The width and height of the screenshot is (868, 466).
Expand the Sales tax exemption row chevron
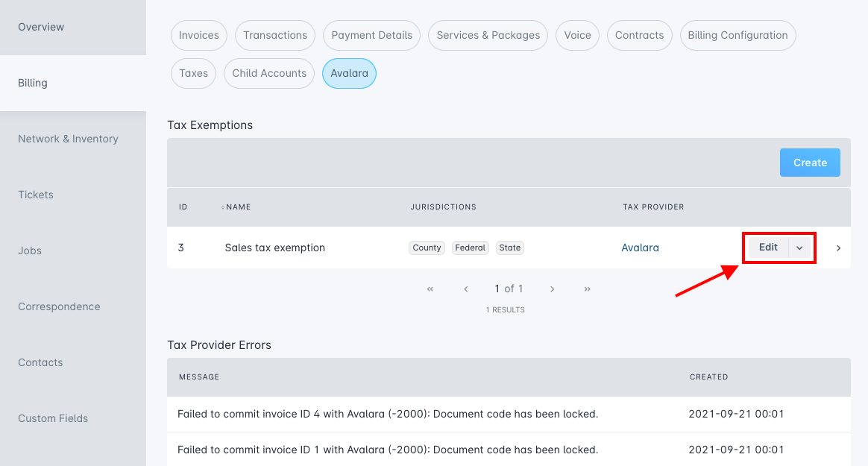839,248
